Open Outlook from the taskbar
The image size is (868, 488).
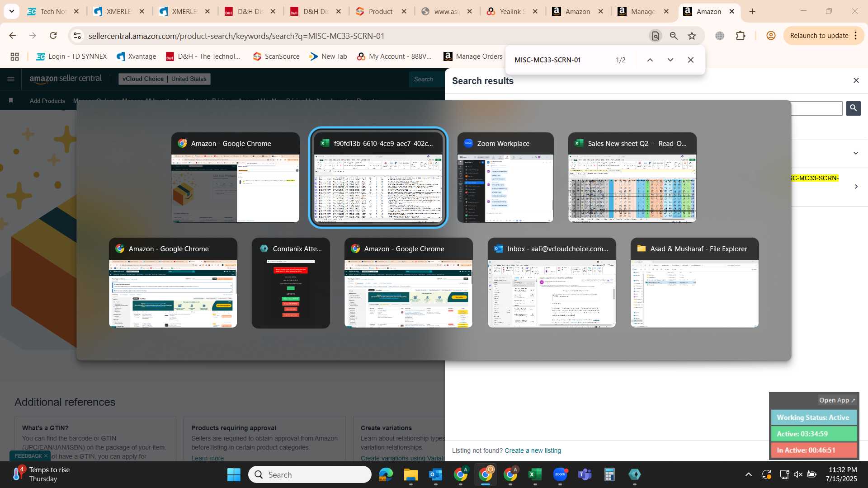coord(435,474)
